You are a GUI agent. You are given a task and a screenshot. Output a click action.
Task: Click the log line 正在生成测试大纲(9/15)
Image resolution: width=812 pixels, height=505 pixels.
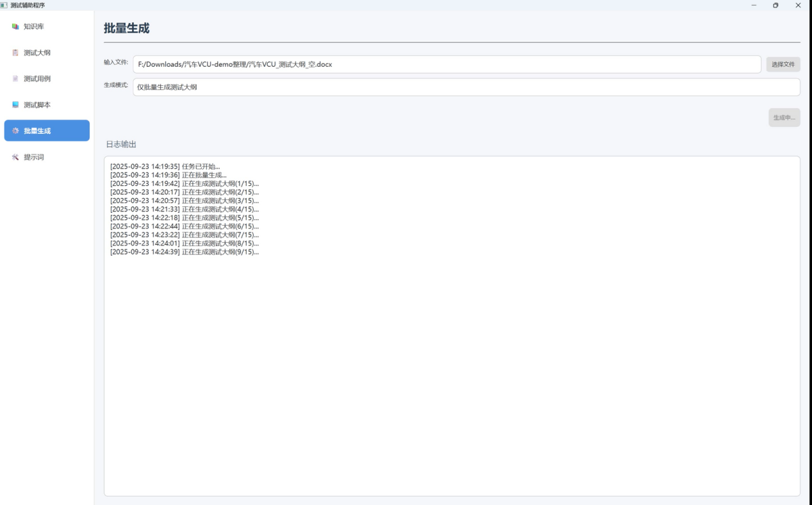(185, 252)
